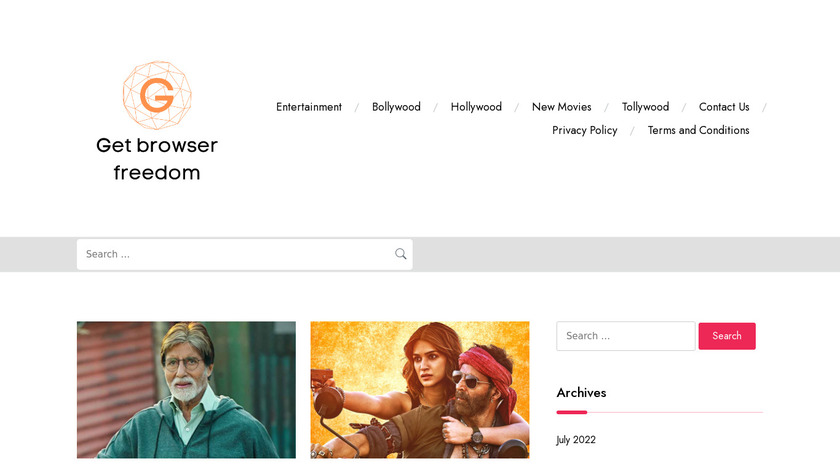Click the pink Search button

pyautogui.click(x=727, y=336)
